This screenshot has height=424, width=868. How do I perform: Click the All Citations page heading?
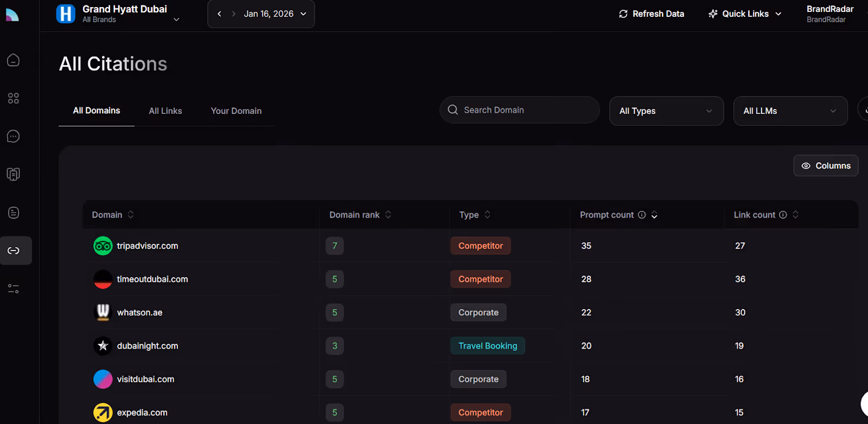click(113, 64)
